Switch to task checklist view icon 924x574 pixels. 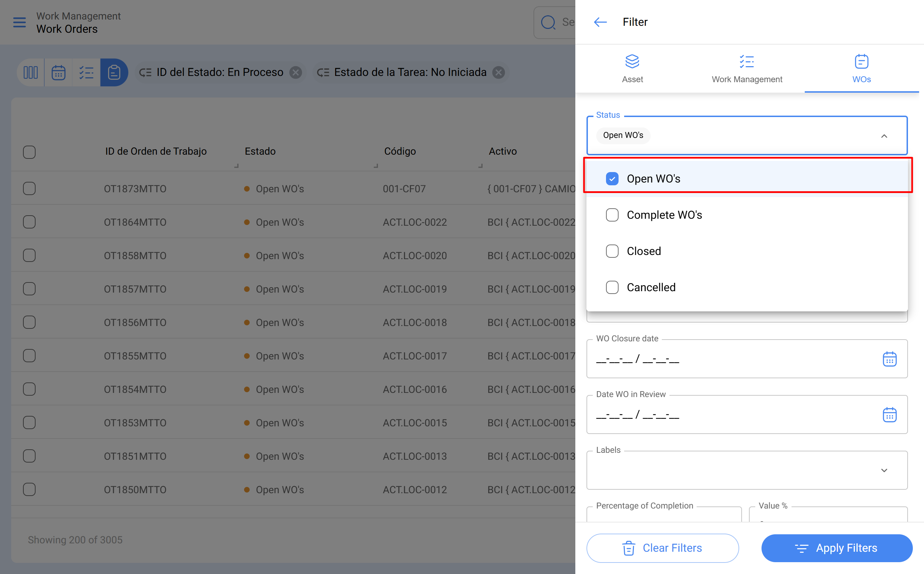coord(86,72)
